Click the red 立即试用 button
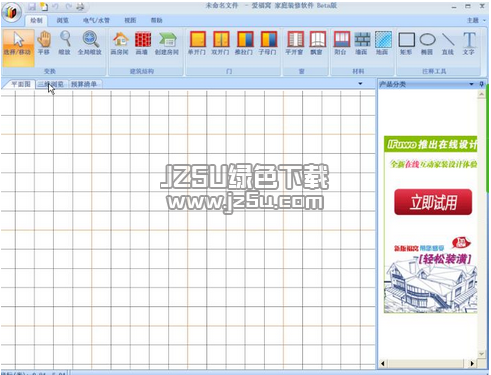The image size is (491, 375). tap(433, 202)
